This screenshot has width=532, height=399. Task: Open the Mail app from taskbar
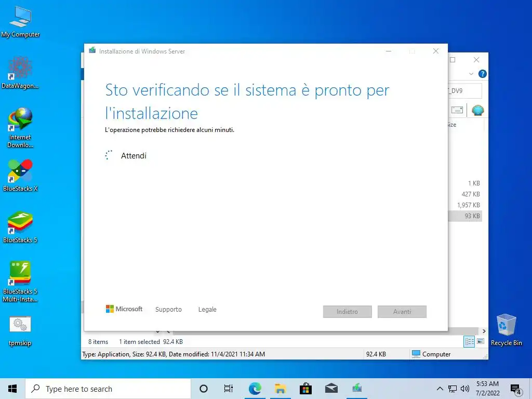tap(331, 389)
